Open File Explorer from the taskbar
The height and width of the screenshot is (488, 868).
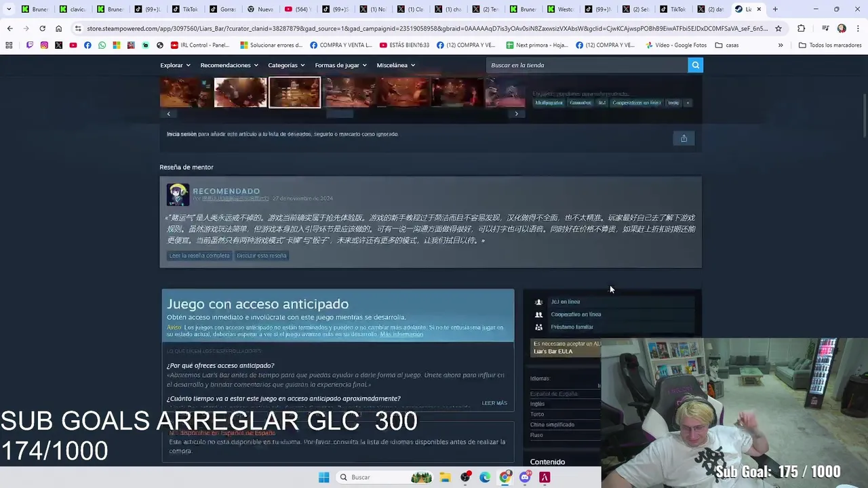pos(445,477)
